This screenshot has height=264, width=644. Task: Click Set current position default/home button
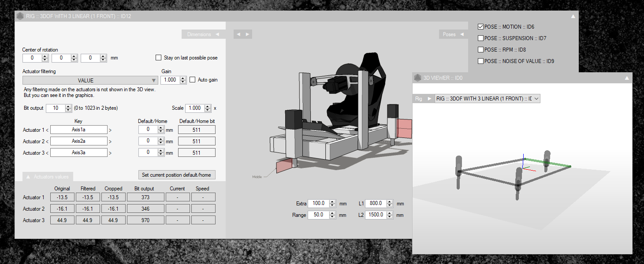176,175
